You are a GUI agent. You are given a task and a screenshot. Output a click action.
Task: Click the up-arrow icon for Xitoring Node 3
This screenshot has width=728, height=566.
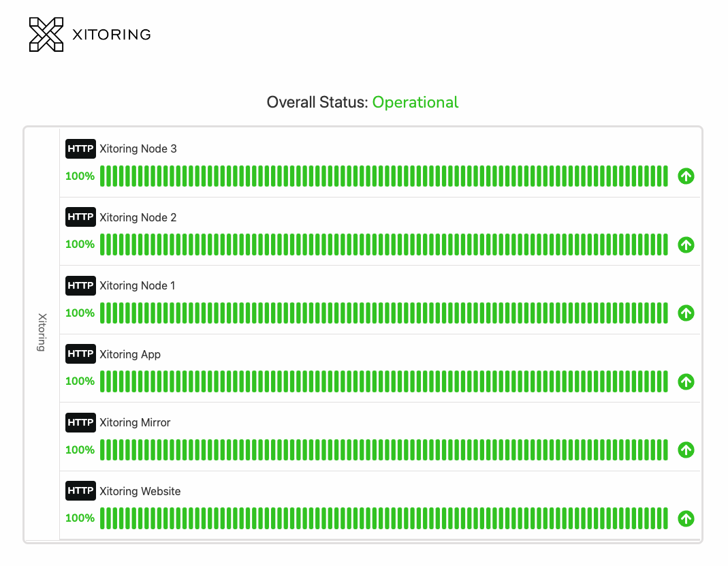coord(686,176)
